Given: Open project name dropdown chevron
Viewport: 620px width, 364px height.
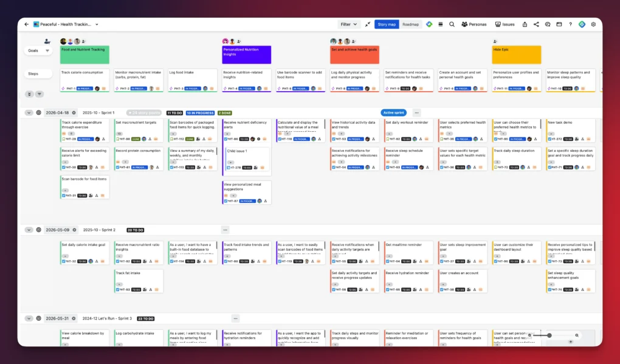Looking at the screenshot, I should coord(97,24).
